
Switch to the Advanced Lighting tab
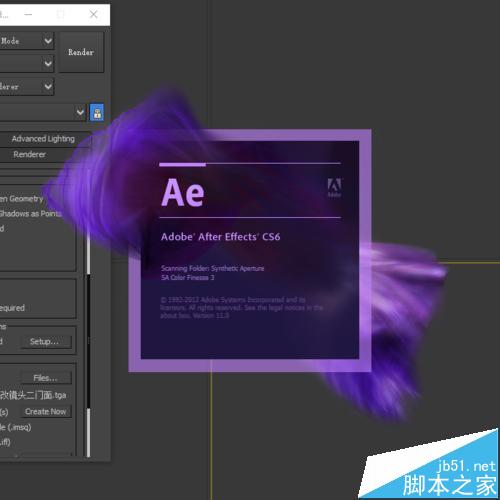coord(43,139)
